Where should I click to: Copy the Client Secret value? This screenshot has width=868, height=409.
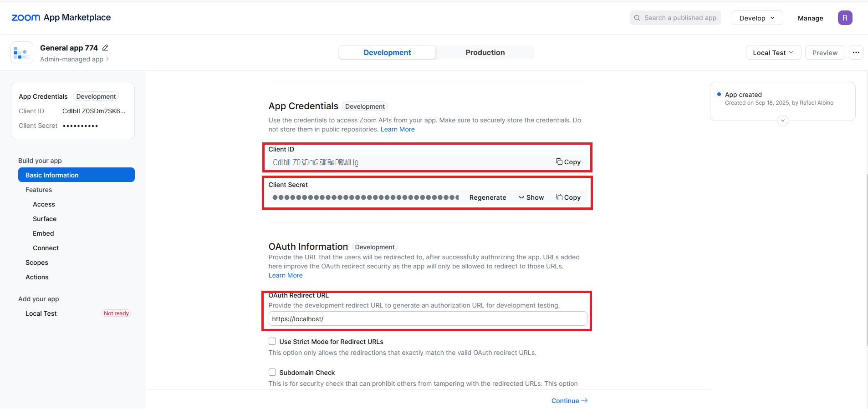coord(568,197)
